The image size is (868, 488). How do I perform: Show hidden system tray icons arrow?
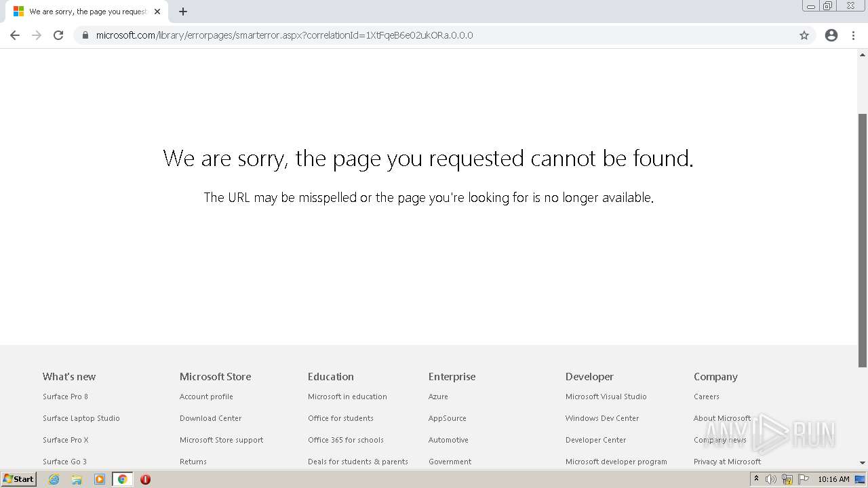[756, 479]
